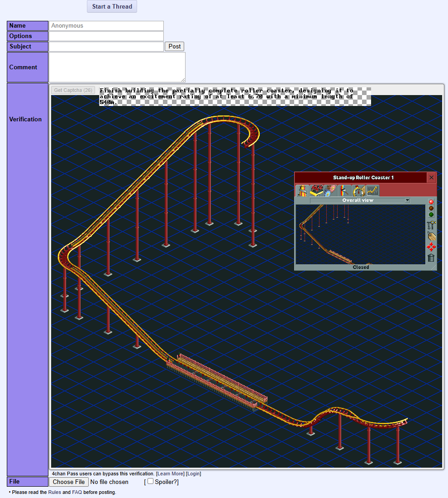Set the ride to closed with red light

pyautogui.click(x=431, y=202)
